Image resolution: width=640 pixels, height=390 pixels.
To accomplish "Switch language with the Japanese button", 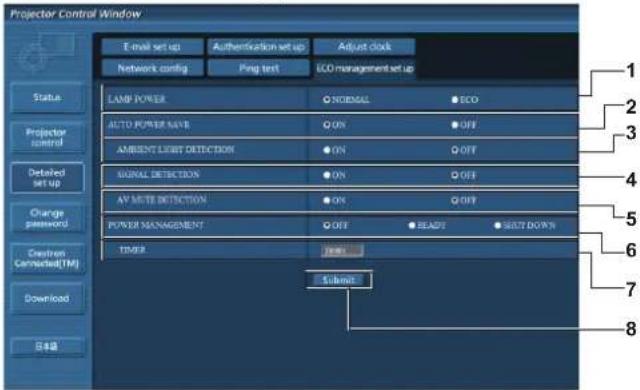I will [47, 347].
